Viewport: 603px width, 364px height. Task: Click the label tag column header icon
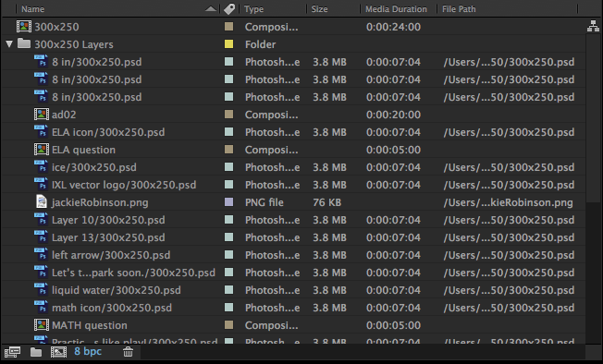[229, 9]
